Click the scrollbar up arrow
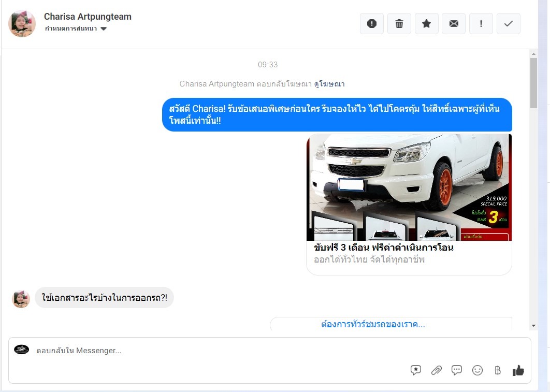The image size is (550, 392). tap(533, 54)
